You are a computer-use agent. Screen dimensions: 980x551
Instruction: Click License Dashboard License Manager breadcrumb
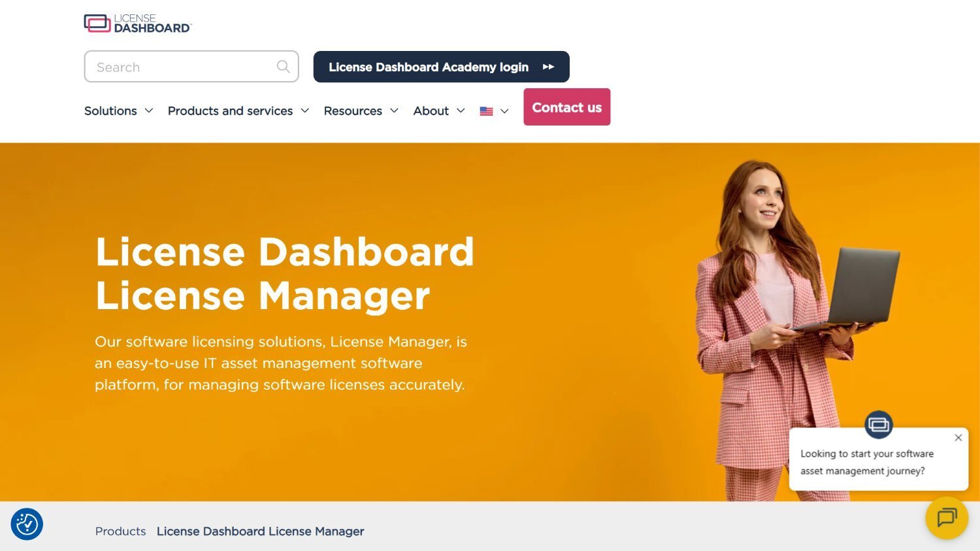(x=260, y=531)
